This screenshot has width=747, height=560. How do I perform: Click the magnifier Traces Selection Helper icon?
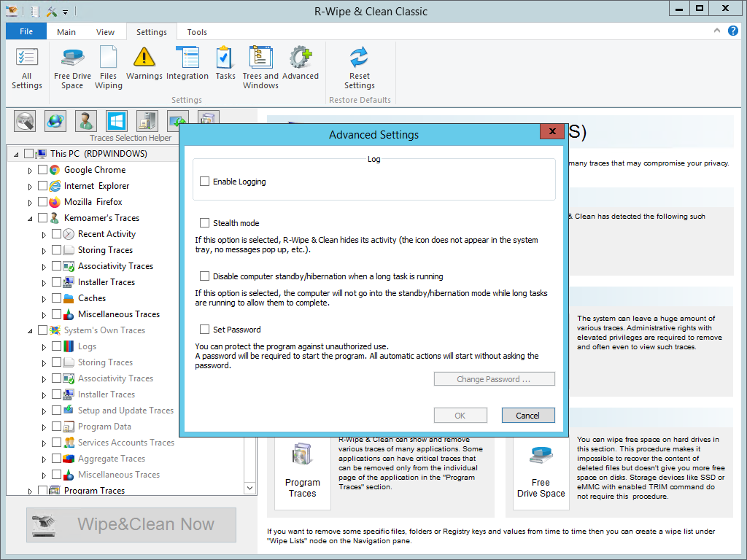(26, 121)
